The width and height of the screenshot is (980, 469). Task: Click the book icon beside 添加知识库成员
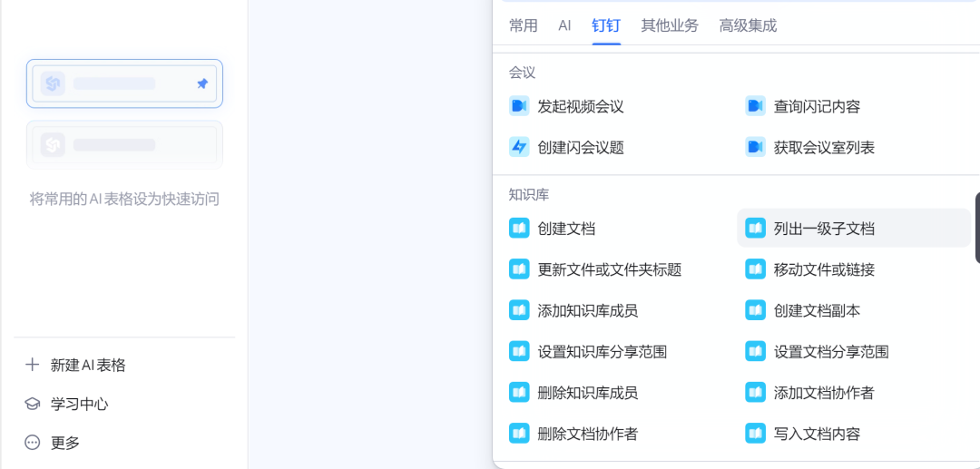point(519,310)
